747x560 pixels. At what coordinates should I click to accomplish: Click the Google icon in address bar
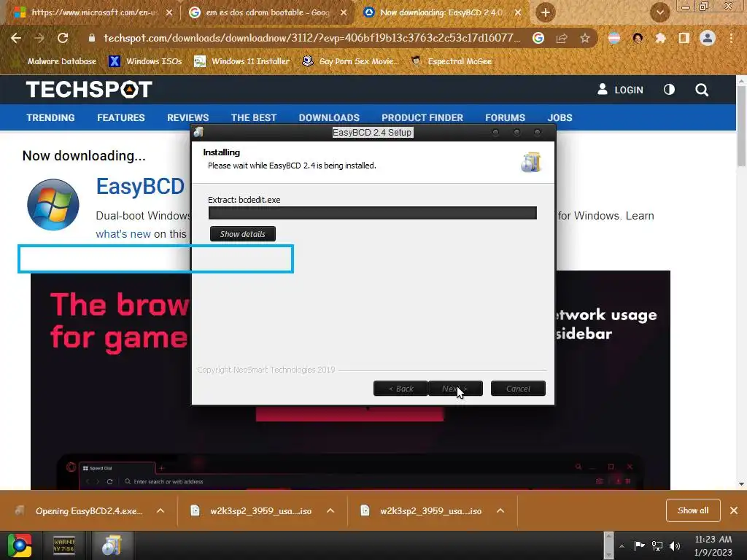pos(538,38)
